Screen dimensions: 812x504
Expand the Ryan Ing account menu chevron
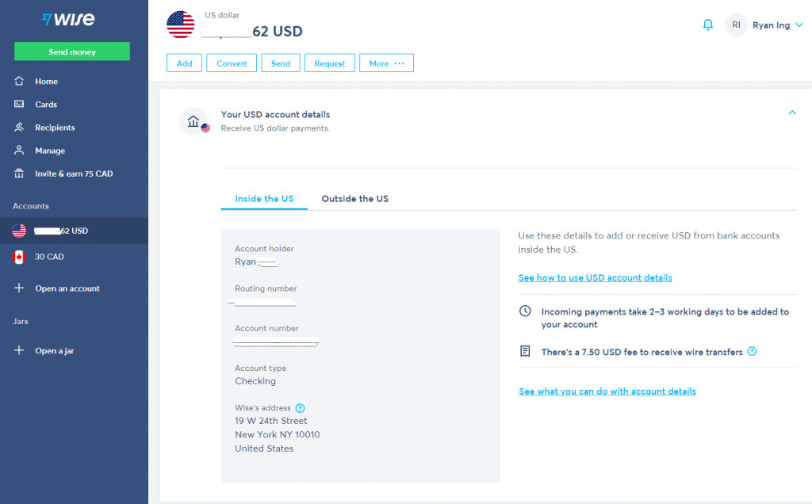(799, 25)
